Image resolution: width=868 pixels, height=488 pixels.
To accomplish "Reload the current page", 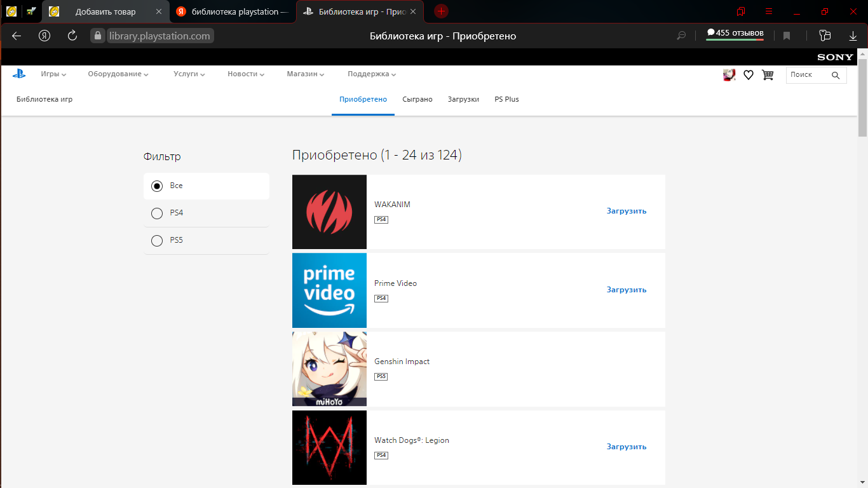I will [72, 36].
